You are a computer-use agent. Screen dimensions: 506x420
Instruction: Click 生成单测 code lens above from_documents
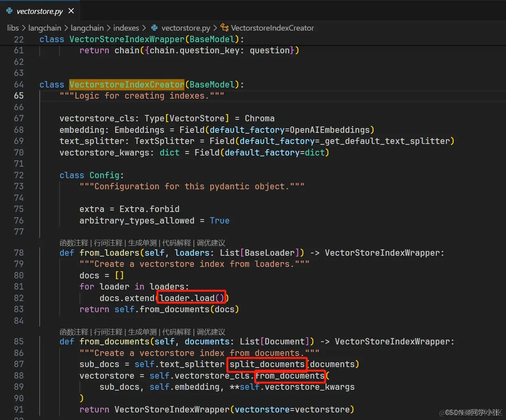pos(142,332)
